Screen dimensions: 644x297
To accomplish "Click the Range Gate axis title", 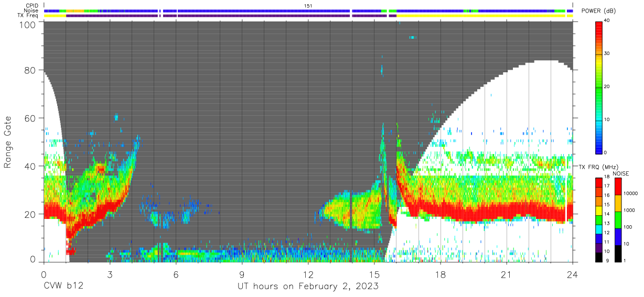I will pyautogui.click(x=8, y=142).
